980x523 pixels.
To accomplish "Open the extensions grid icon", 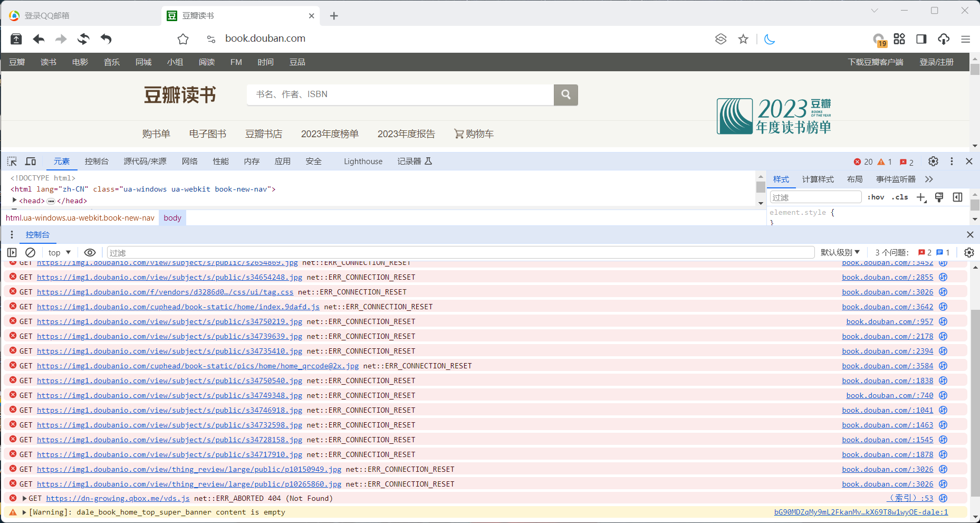I will 899,39.
